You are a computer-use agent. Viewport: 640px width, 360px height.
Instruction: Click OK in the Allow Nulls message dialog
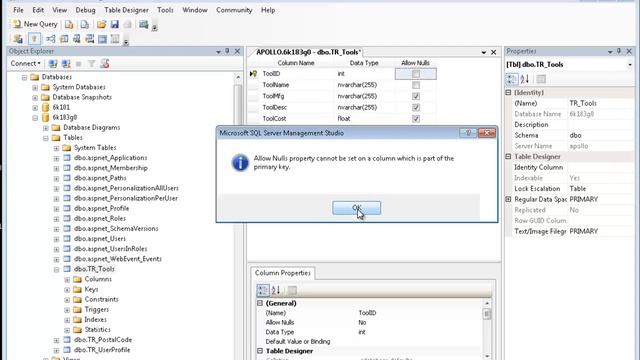(356, 208)
